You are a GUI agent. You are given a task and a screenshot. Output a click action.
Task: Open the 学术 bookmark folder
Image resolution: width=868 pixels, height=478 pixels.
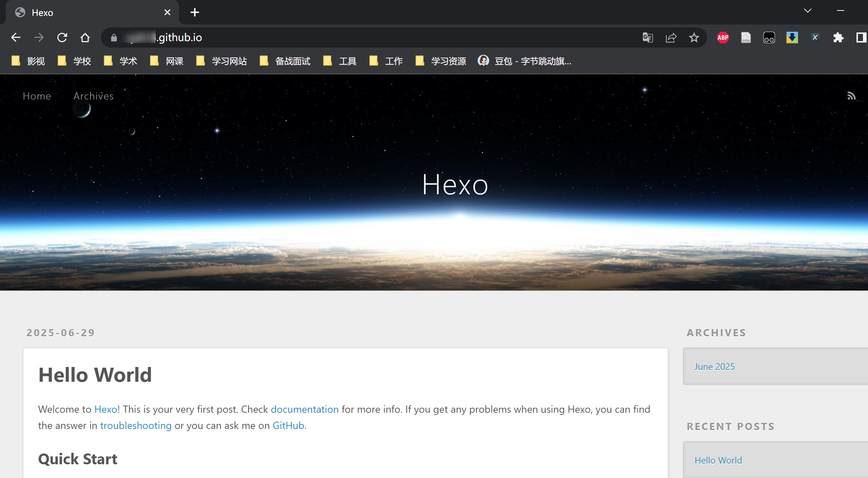pyautogui.click(x=120, y=61)
